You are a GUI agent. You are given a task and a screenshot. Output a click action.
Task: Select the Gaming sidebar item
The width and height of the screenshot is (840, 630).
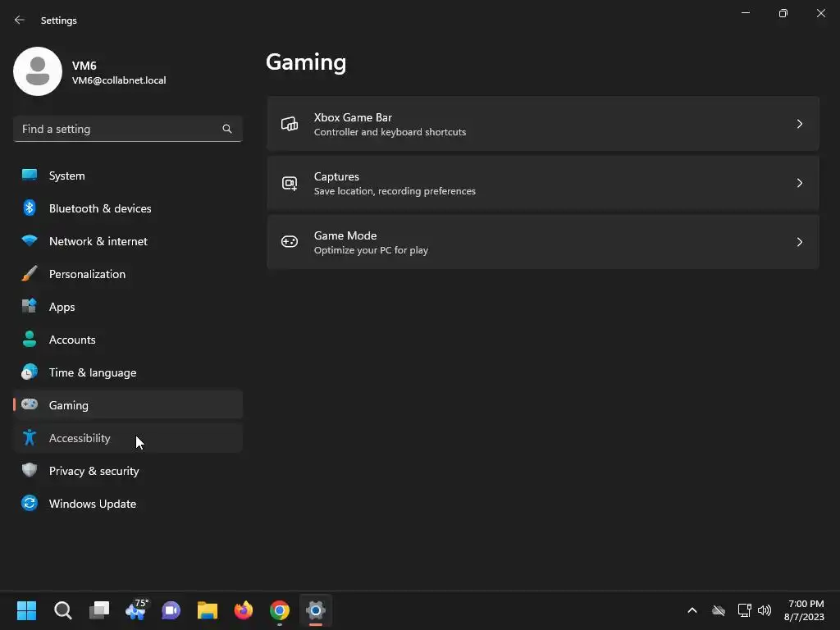pyautogui.click(x=128, y=404)
